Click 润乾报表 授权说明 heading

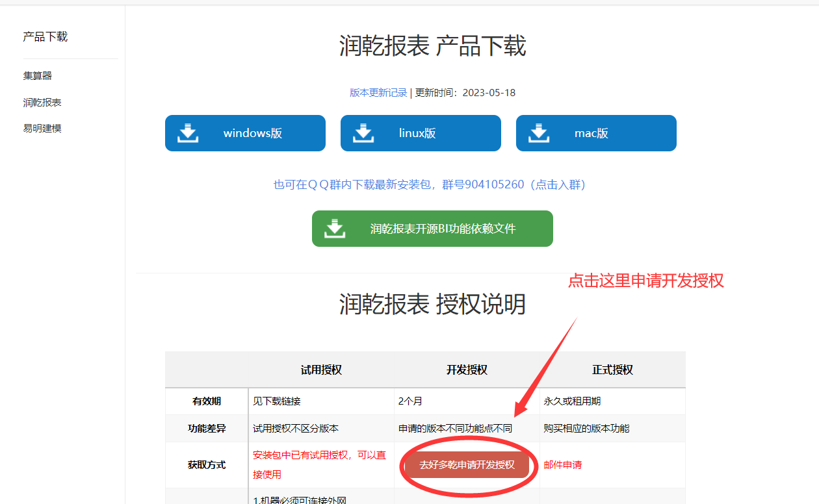click(x=432, y=304)
